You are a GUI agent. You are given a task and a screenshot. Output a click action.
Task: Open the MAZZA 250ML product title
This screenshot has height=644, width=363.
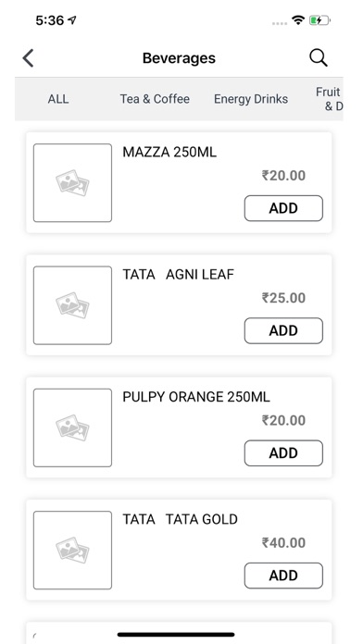[169, 153]
